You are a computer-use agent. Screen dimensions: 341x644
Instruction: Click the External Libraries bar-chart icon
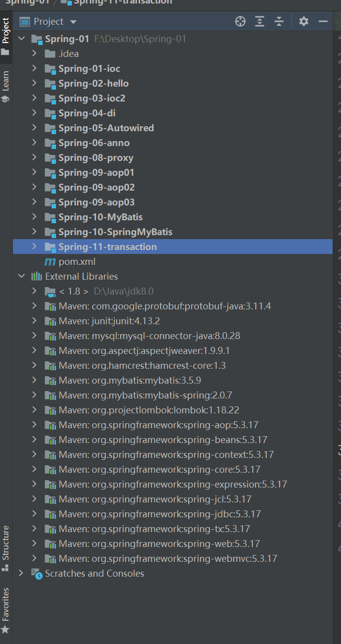(x=37, y=276)
